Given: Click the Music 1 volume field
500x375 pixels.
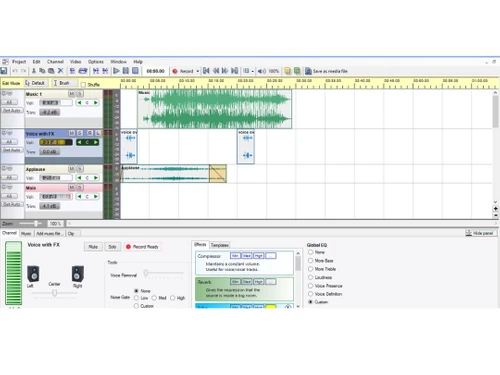Looking at the screenshot, I should (x=56, y=103).
